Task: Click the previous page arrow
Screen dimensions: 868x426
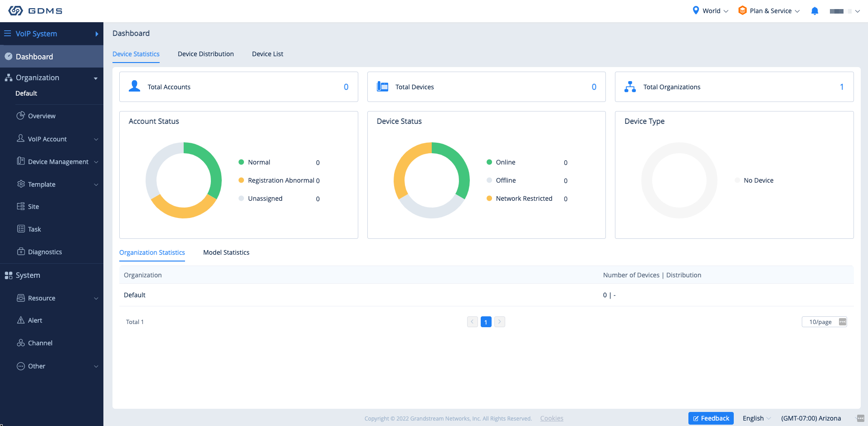Action: click(472, 322)
